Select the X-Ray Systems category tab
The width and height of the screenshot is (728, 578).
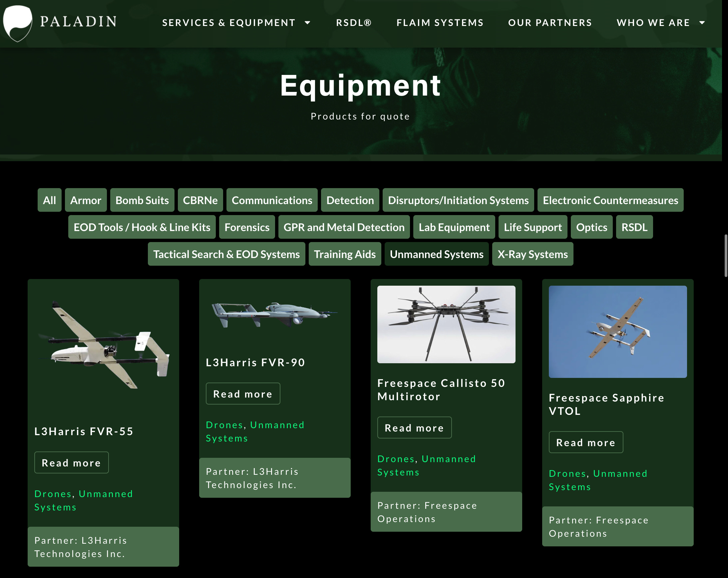[x=533, y=254]
